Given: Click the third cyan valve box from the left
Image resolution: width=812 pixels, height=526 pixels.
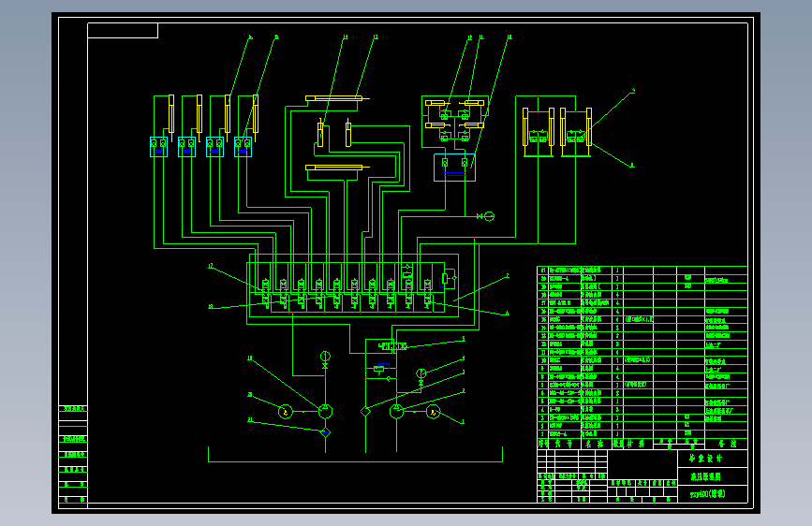Looking at the screenshot, I should tap(214, 147).
